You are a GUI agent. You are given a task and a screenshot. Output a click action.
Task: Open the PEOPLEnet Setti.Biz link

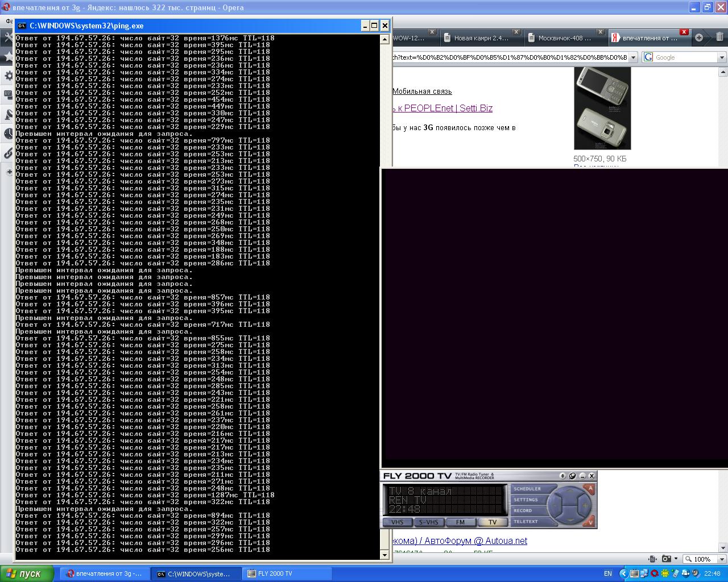click(444, 108)
